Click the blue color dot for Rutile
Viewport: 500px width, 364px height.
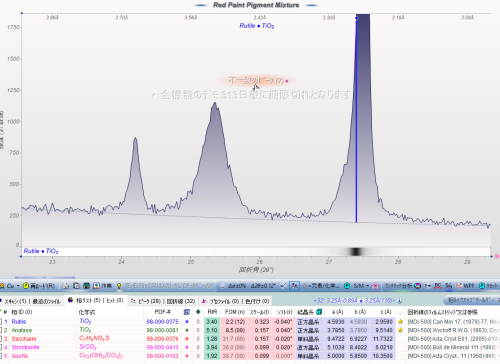tap(186, 322)
